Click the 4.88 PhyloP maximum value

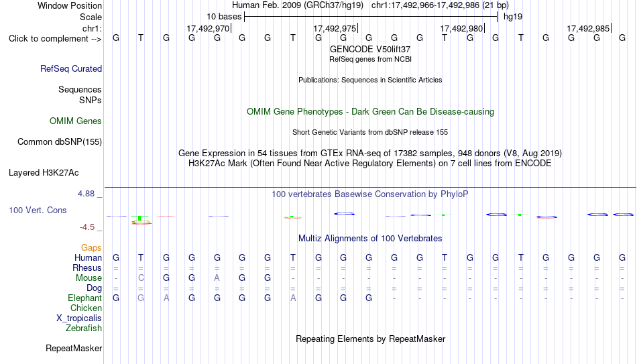[x=86, y=194]
